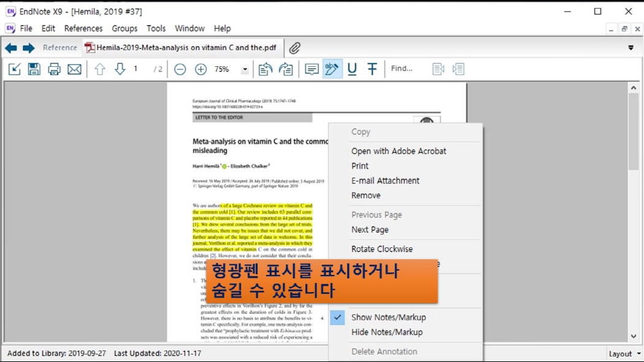Click the author name 'Elizabeth Chalker' in PDF

click(x=249, y=166)
